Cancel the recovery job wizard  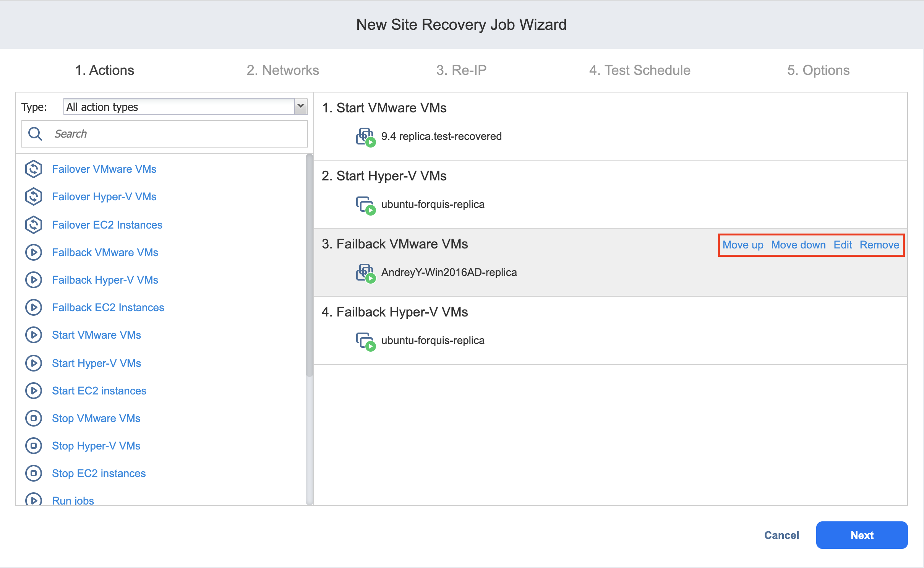[x=781, y=535]
